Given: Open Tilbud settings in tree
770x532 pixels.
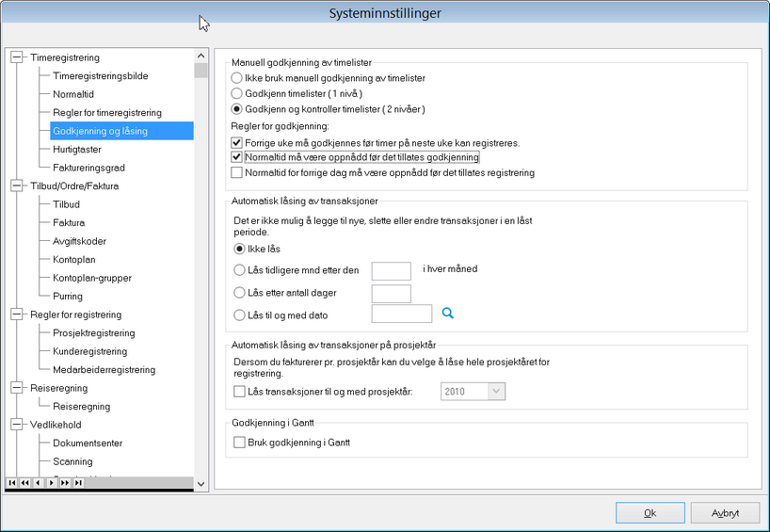Looking at the screenshot, I should [x=66, y=204].
